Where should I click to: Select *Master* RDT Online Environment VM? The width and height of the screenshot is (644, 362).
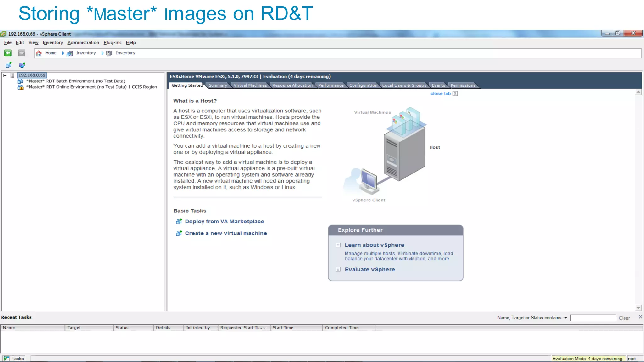point(92,87)
